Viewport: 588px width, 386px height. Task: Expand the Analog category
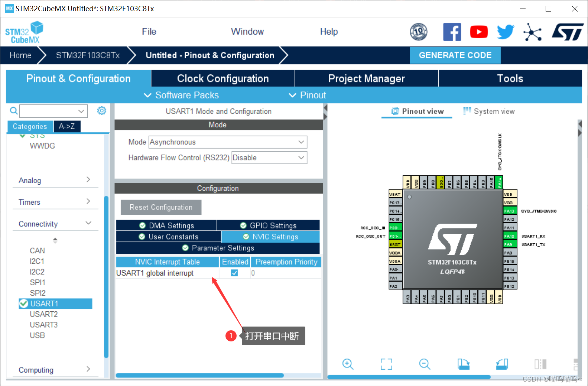tap(55, 181)
